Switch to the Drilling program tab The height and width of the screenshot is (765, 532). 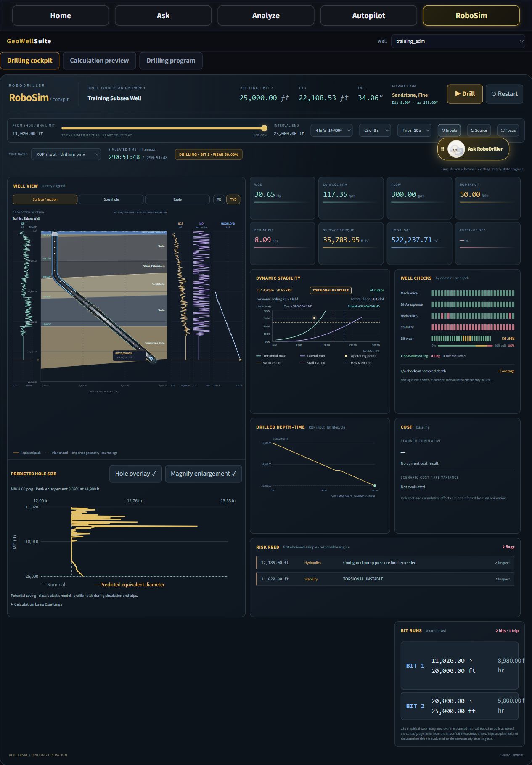pos(171,61)
